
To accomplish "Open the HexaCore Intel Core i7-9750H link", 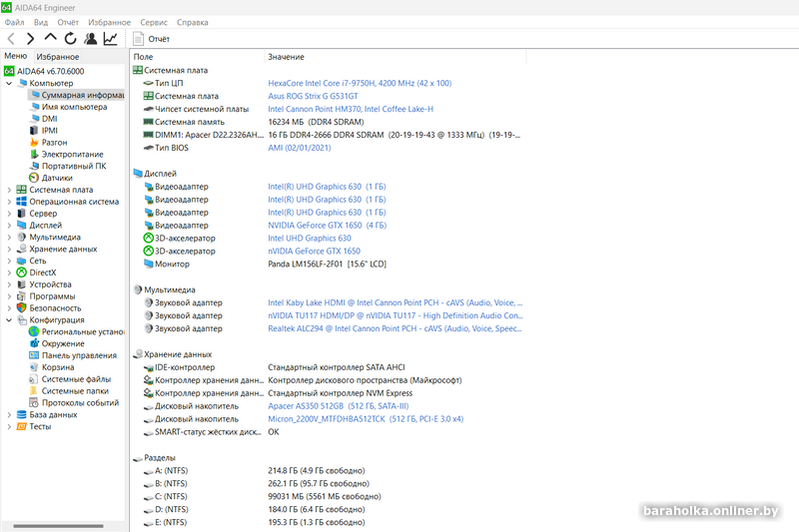I will 360,83.
